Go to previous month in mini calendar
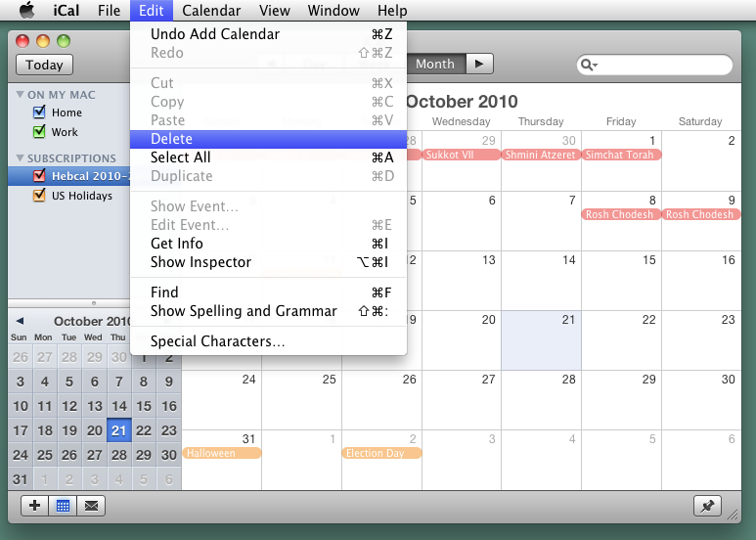Screen dimensions: 756x540 click(x=19, y=321)
